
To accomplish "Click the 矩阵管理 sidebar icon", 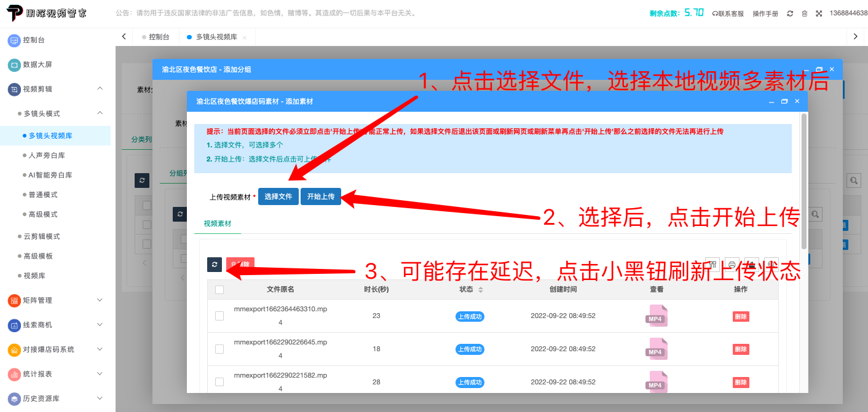I will 14,300.
